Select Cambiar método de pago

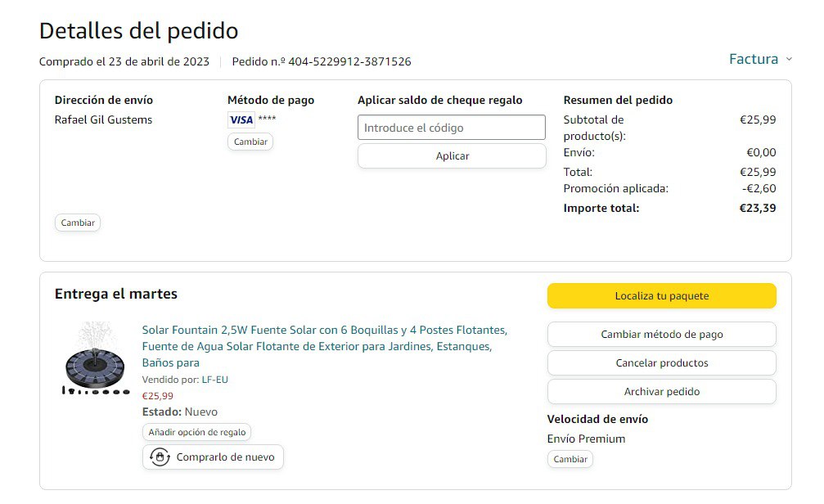[661, 334]
